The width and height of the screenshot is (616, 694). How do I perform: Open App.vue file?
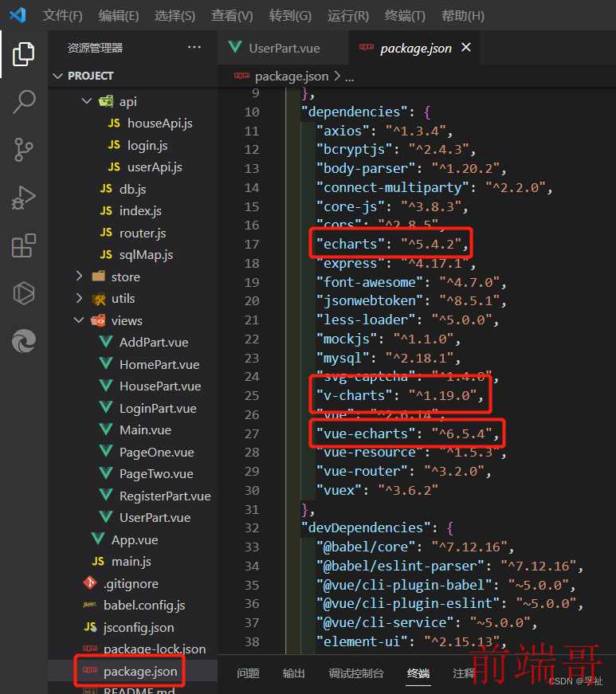125,540
